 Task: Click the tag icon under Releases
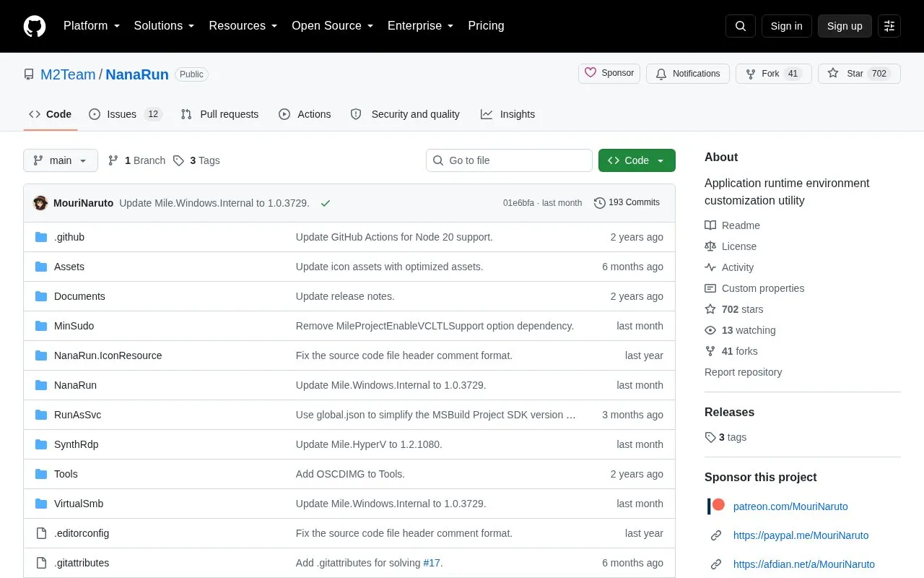(710, 437)
